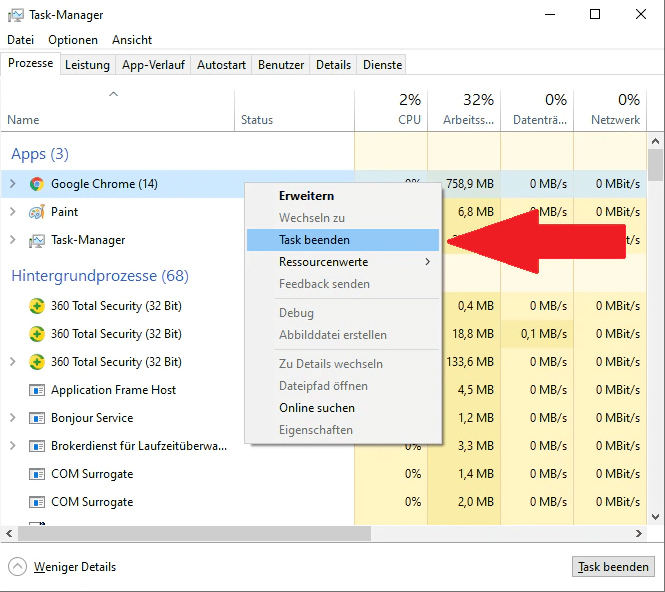Open the Ressourcenwerte submenu arrow
Screen dimensions: 665x592
(x=428, y=262)
